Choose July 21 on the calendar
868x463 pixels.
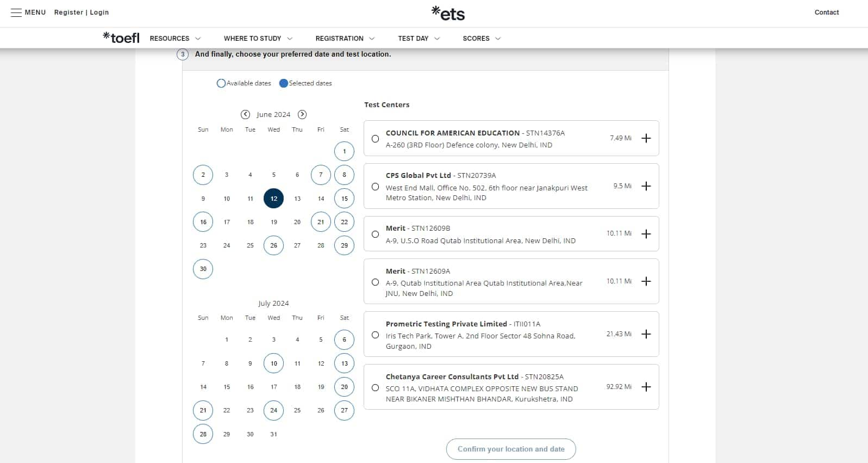203,410
